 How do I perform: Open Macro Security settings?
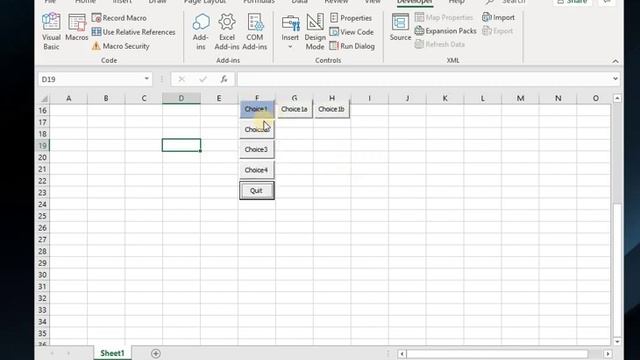120,46
